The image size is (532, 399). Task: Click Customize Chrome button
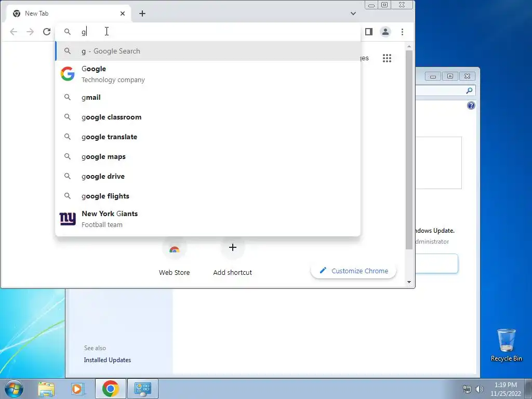(353, 271)
